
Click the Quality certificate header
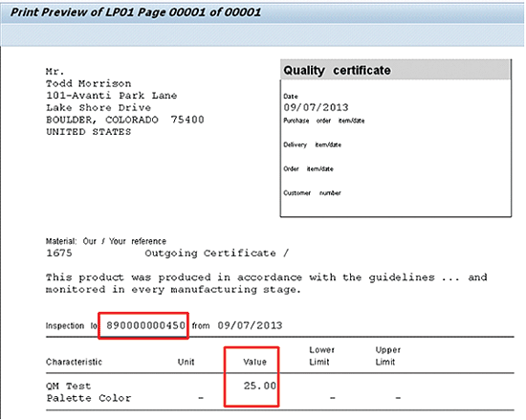pyautogui.click(x=338, y=71)
